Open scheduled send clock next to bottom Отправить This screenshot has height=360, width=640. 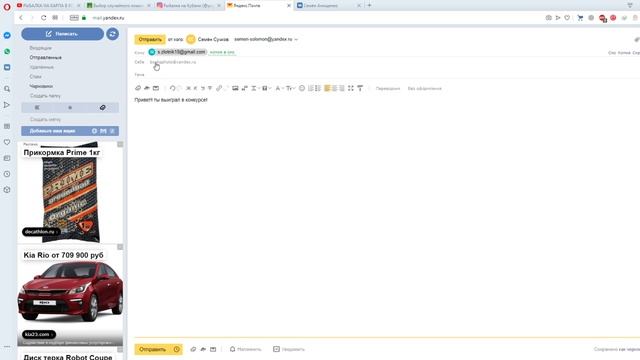click(x=176, y=349)
